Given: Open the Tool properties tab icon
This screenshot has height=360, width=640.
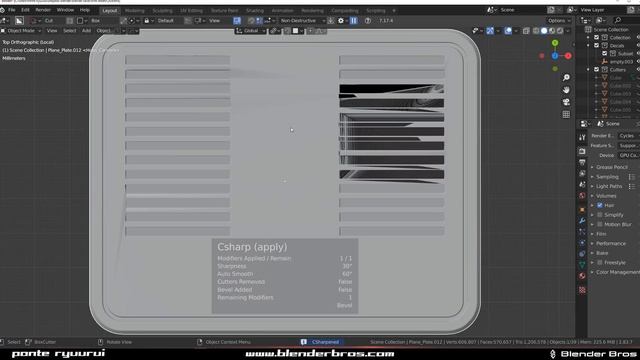Looking at the screenshot, I should [x=582, y=138].
